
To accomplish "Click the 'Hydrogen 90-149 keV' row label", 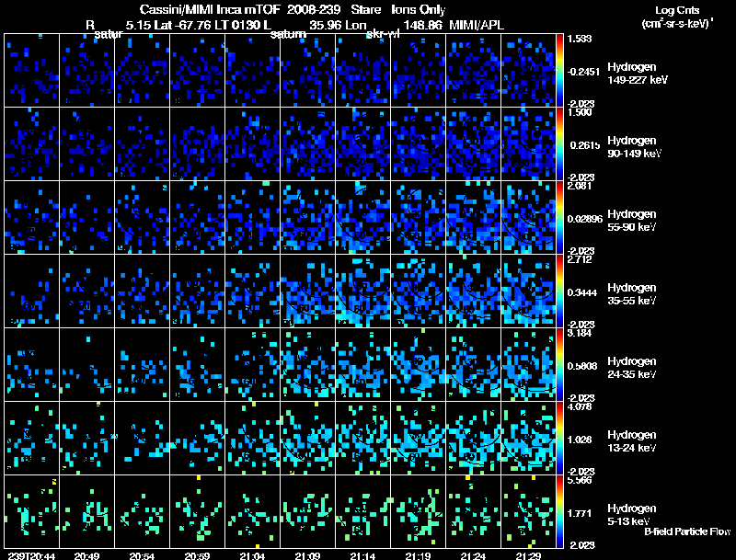I will click(634, 147).
